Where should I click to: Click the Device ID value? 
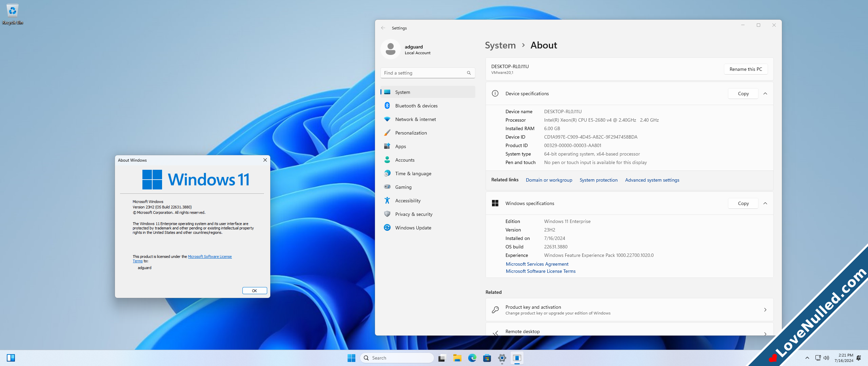coord(591,137)
